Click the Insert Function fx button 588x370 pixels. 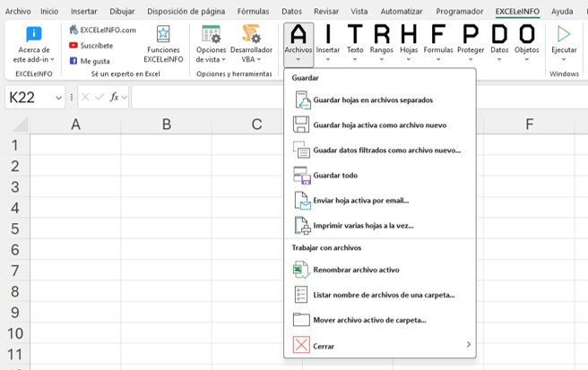tap(114, 98)
